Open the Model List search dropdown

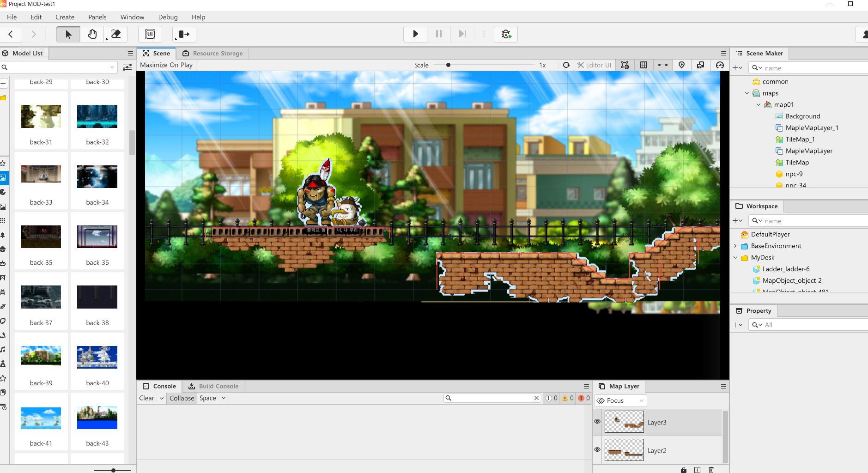[x=112, y=67]
